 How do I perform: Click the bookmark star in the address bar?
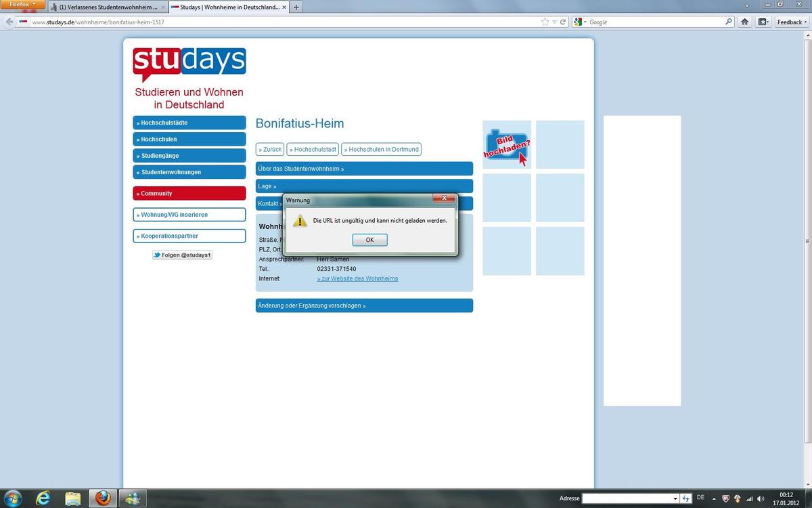(545, 22)
